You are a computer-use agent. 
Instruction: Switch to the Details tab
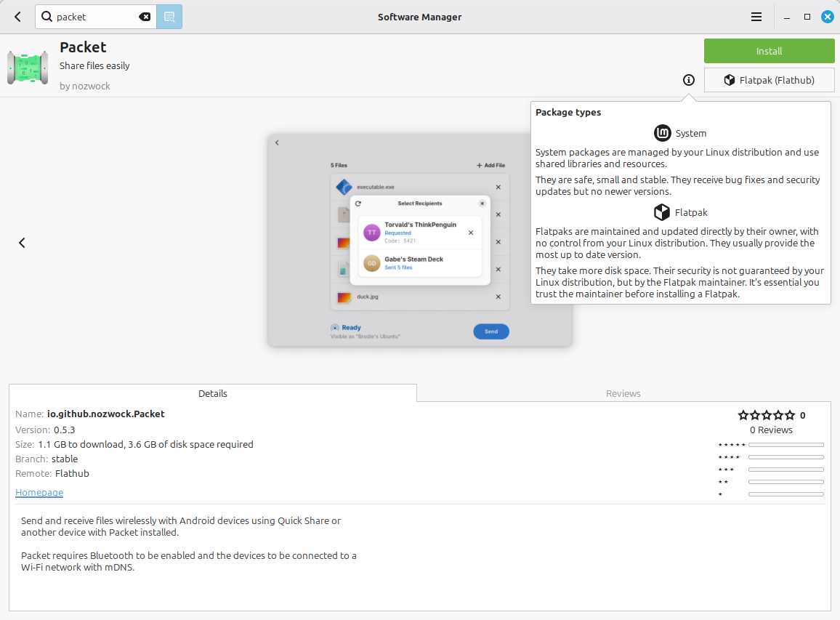click(213, 393)
